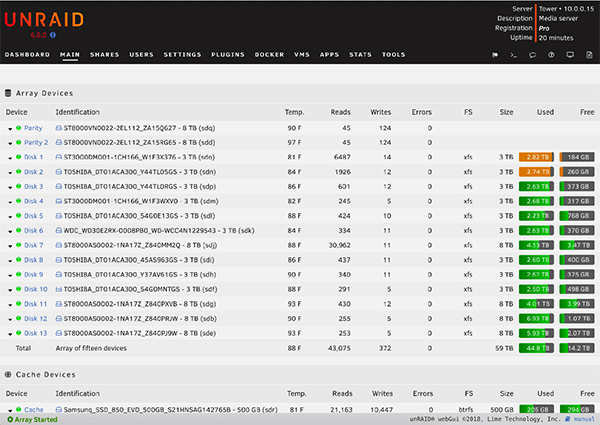Click disk icon next to ST3000DM001 W1F3X376
600x425 pixels.
59,157
